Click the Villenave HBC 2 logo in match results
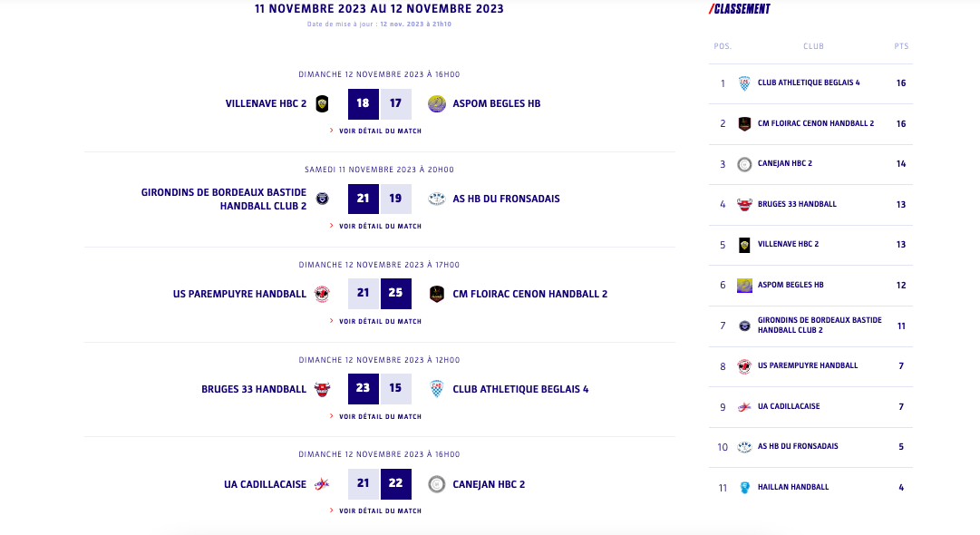Image resolution: width=980 pixels, height=535 pixels. 322,104
